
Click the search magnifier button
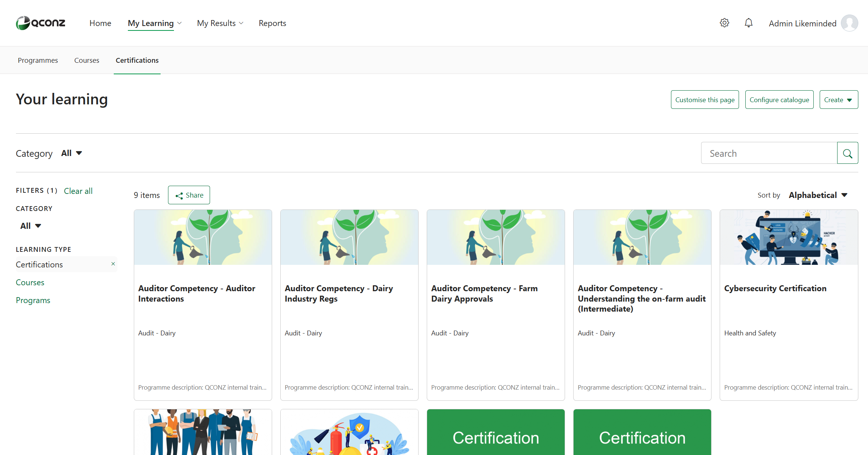pos(848,153)
